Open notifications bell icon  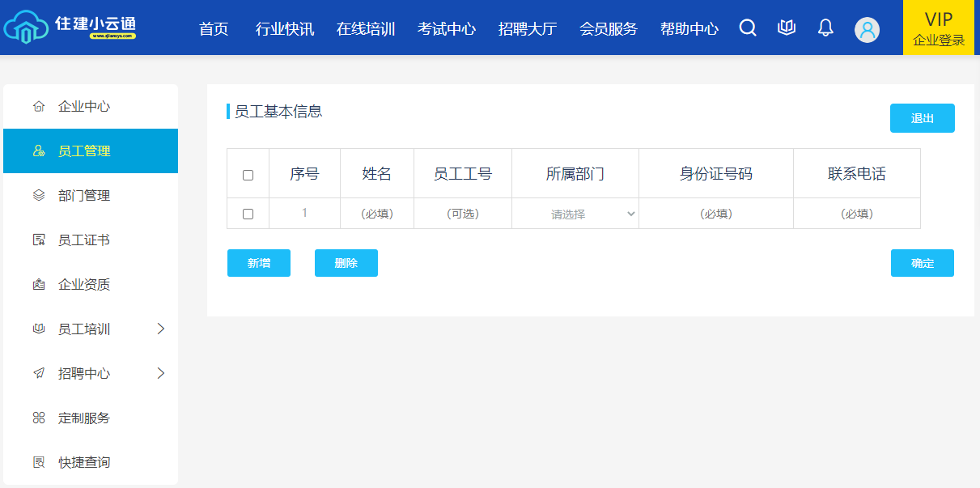[x=825, y=28]
